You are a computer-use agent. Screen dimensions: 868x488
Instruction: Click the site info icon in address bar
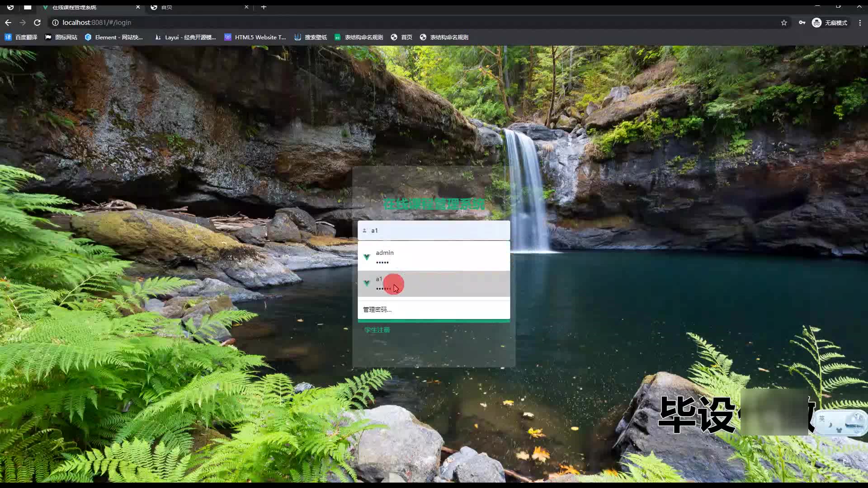(55, 23)
